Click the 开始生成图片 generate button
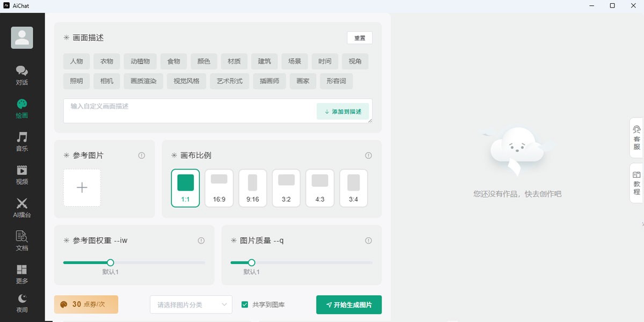644x322 pixels. click(349, 304)
